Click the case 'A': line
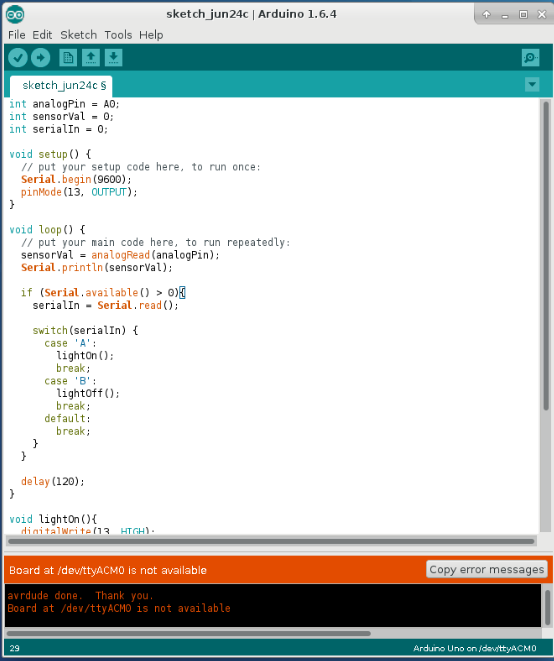The width and height of the screenshot is (554, 661). (70, 343)
